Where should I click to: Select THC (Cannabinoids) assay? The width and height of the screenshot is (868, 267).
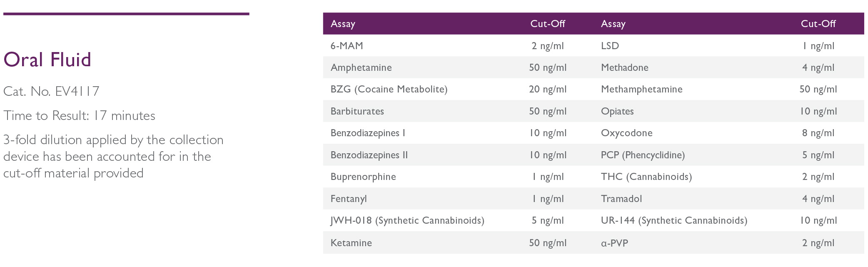[x=646, y=177]
